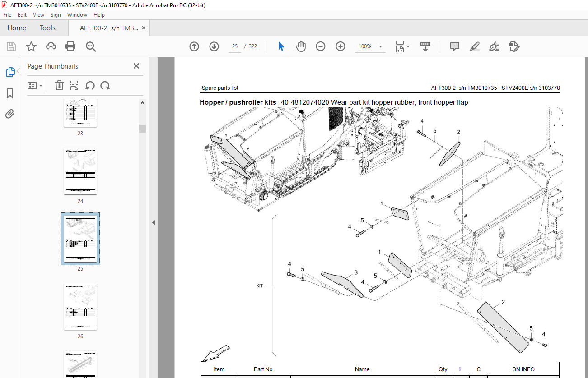Click the 'SN INFO' column header
The height and width of the screenshot is (378, 588).
tap(523, 369)
